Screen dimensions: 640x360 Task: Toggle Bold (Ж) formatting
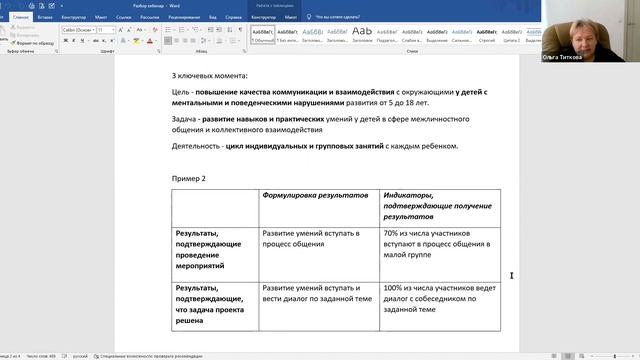(66, 41)
